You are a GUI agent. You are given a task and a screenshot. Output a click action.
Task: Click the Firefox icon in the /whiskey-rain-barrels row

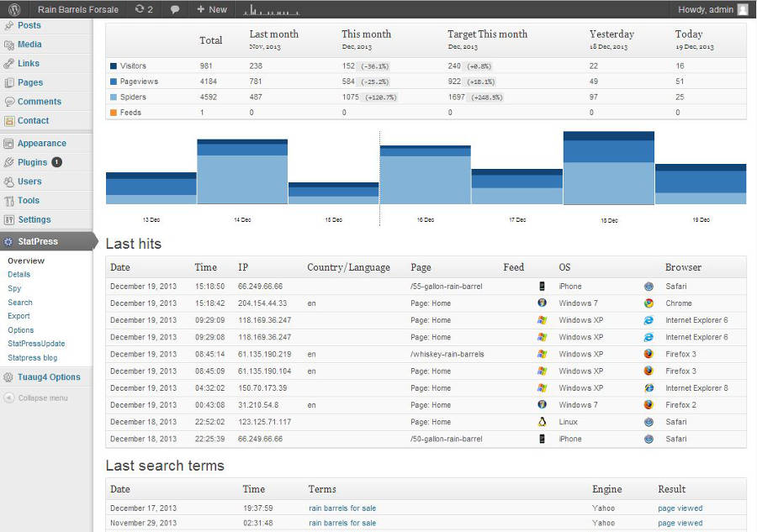pos(648,354)
